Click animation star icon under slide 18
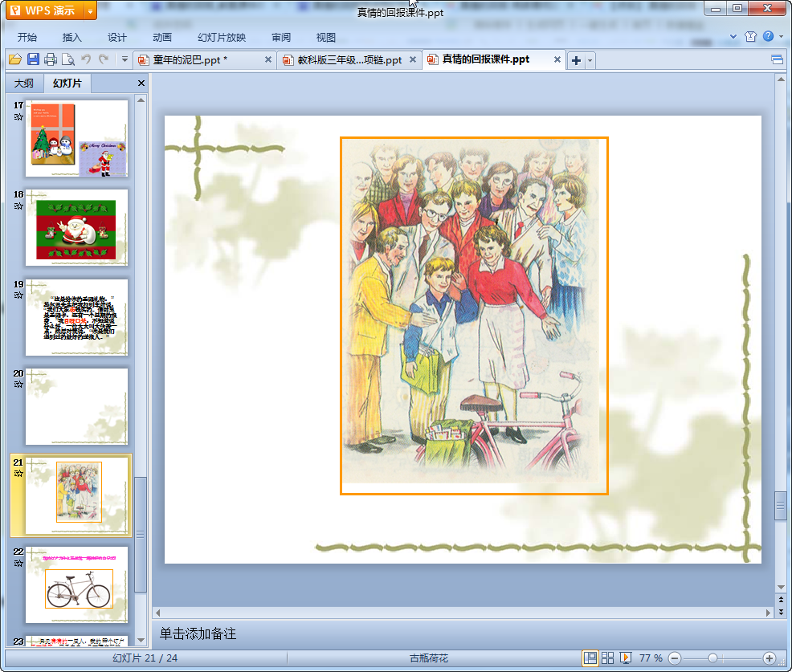The width and height of the screenshot is (792, 672). click(x=18, y=206)
